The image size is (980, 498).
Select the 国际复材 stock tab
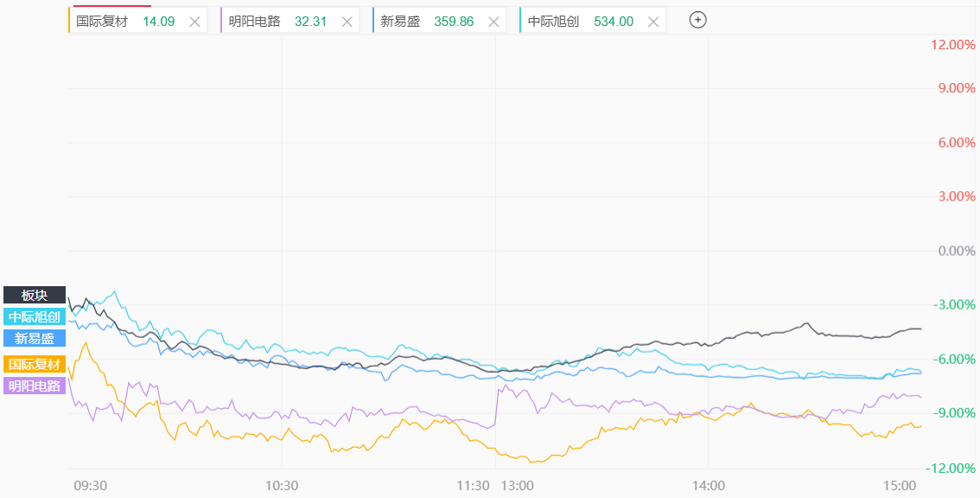pos(102,22)
